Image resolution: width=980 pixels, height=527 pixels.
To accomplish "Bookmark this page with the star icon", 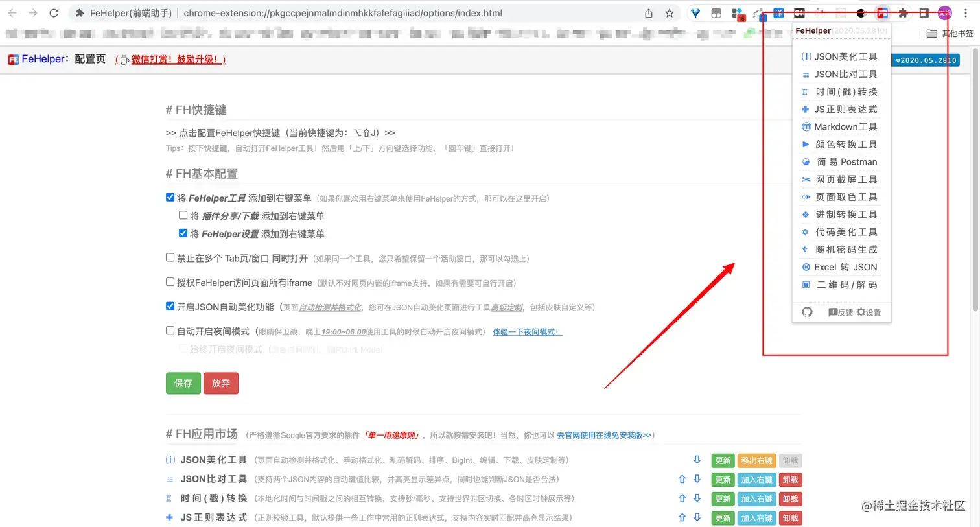I will [670, 13].
